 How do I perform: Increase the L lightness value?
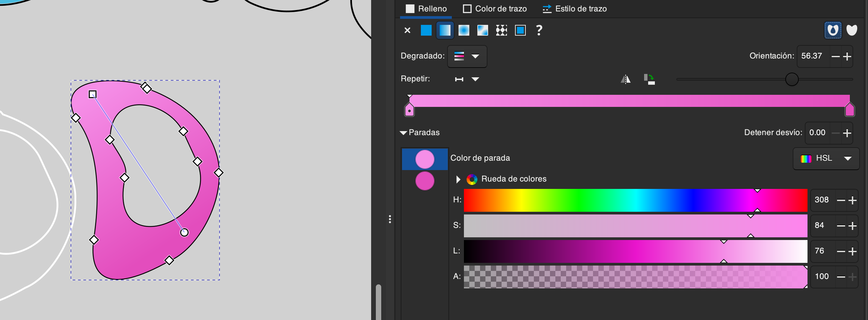853,251
